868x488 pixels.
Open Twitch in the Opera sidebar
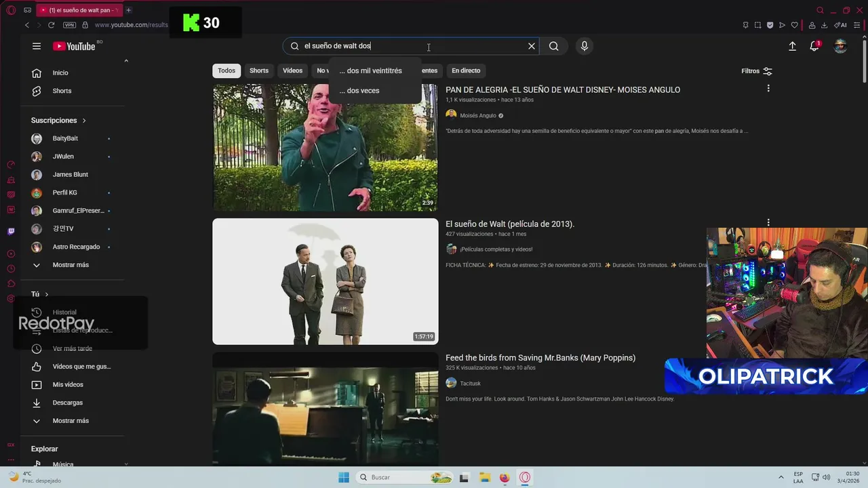(11, 231)
